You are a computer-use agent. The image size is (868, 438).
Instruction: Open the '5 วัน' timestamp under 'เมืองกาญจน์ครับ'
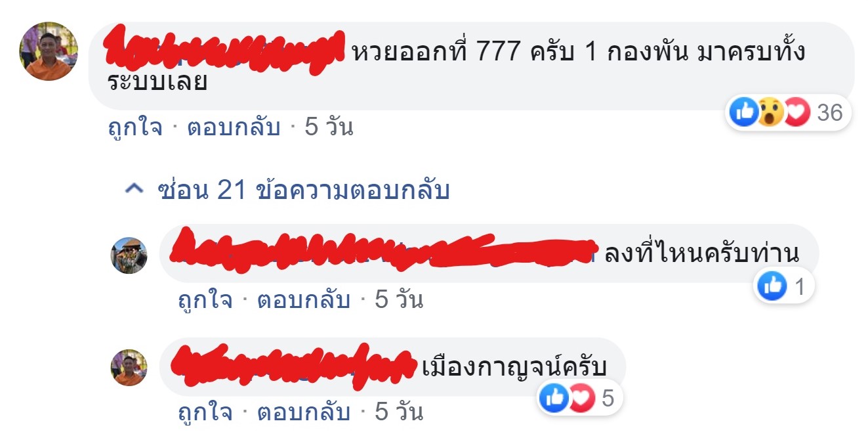pos(399,412)
